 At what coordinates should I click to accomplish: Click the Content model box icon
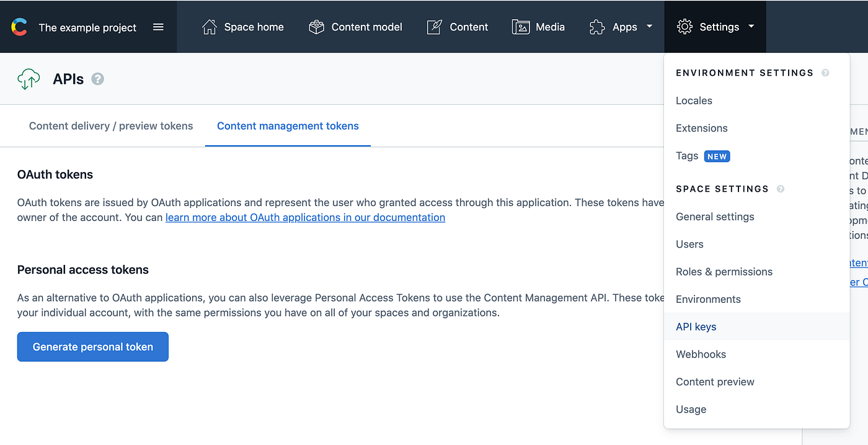pos(317,27)
